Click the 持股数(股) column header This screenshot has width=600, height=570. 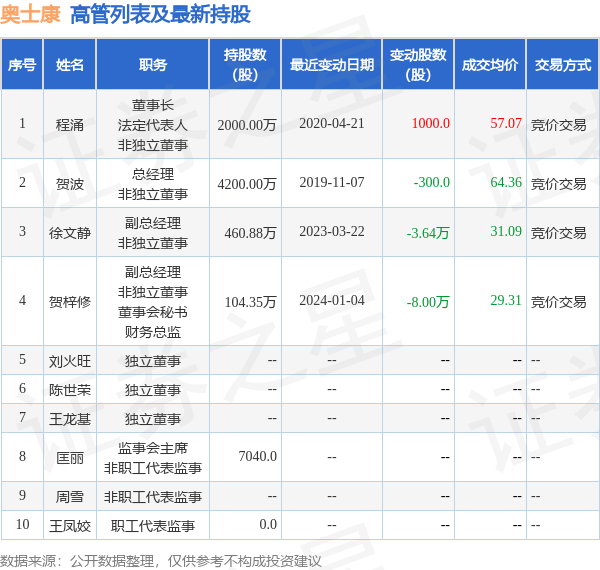(x=245, y=64)
